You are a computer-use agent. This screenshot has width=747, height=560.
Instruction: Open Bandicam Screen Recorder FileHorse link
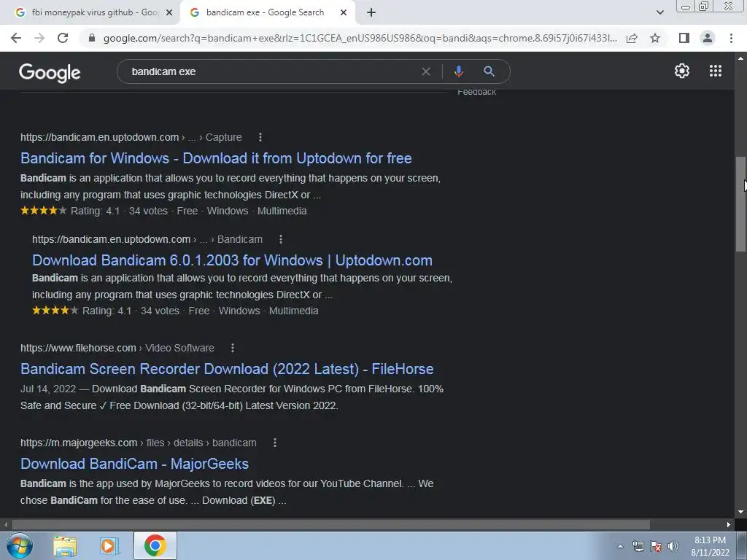coord(227,369)
